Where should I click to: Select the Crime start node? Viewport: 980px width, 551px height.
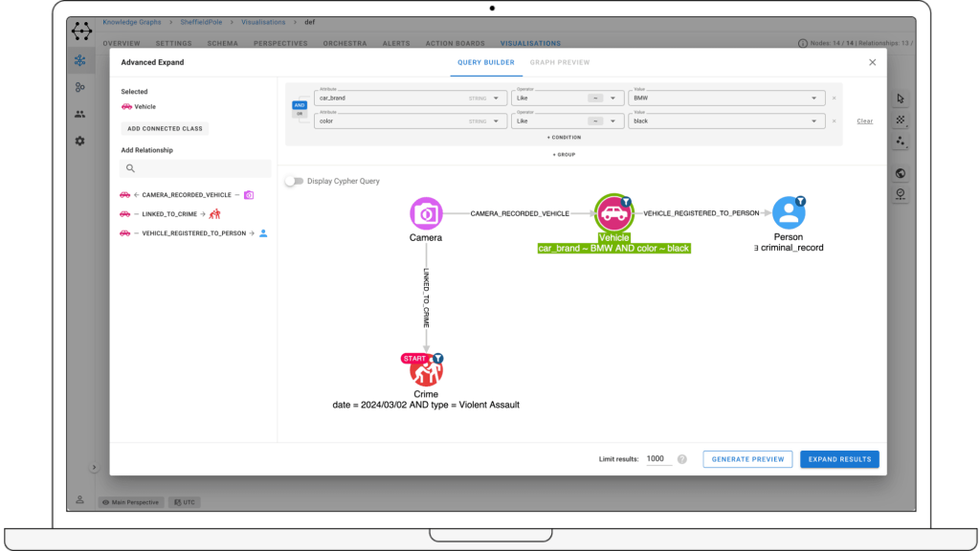426,371
